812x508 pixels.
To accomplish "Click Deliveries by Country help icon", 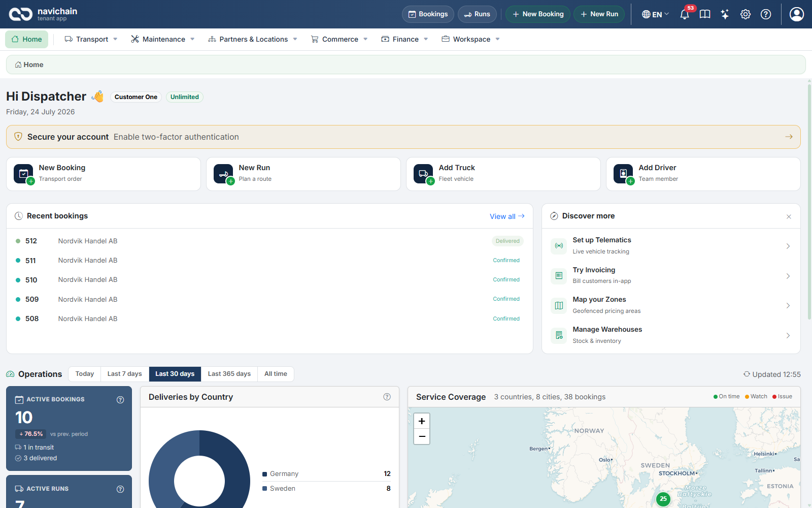I will point(387,397).
